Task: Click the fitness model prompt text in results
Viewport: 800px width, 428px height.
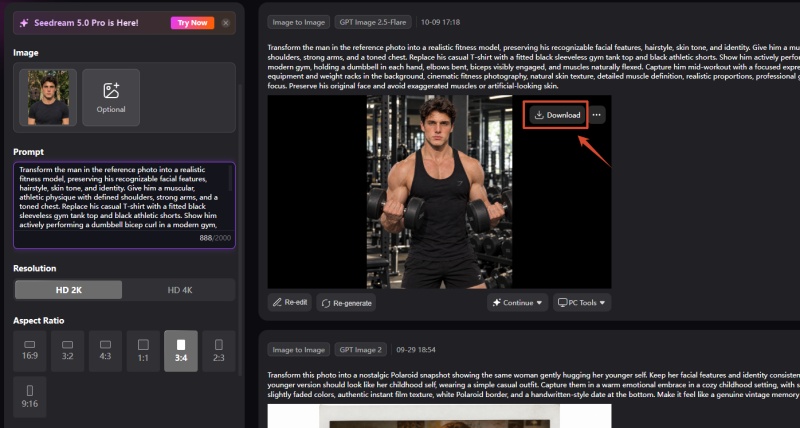Action: [534, 67]
